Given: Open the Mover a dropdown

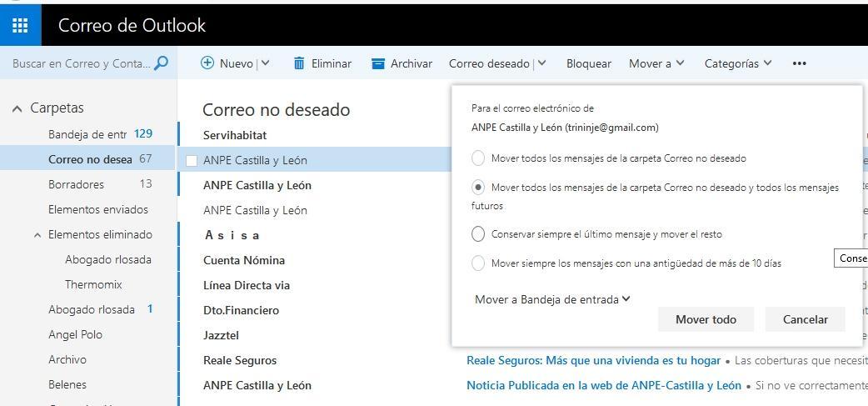Looking at the screenshot, I should click(x=656, y=63).
